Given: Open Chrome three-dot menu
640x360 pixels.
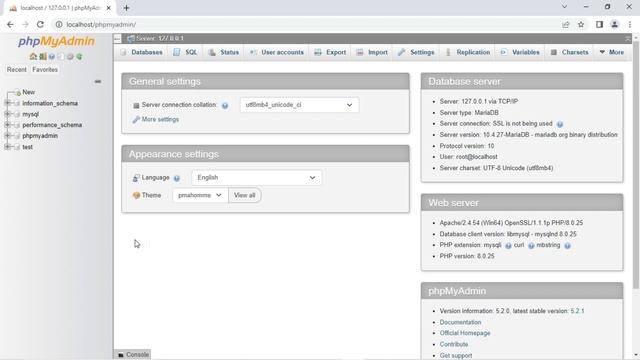Looking at the screenshot, I should [630, 24].
